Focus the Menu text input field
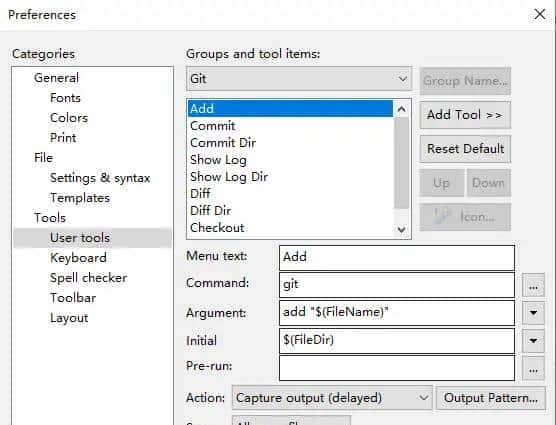The image size is (556, 425). (397, 257)
